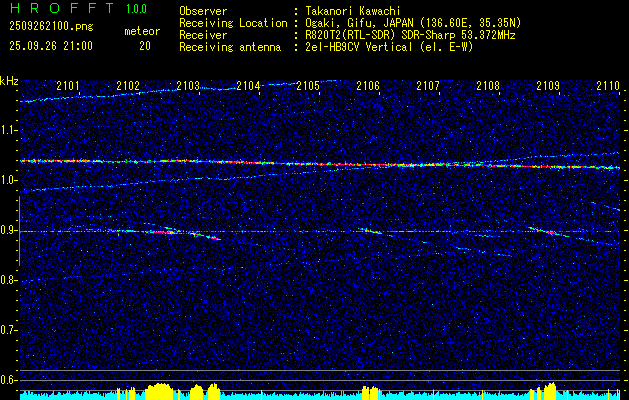This screenshot has width=629, height=400.
Task: Click the observer name Takanori Kawachi
Action: [353, 10]
